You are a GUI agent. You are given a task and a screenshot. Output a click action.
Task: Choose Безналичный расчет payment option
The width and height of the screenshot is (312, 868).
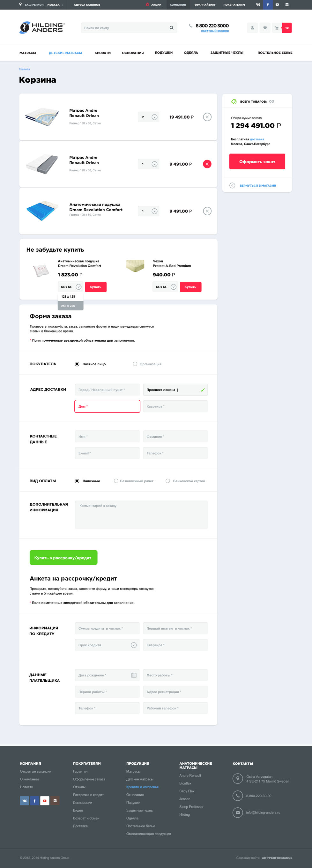click(134, 481)
